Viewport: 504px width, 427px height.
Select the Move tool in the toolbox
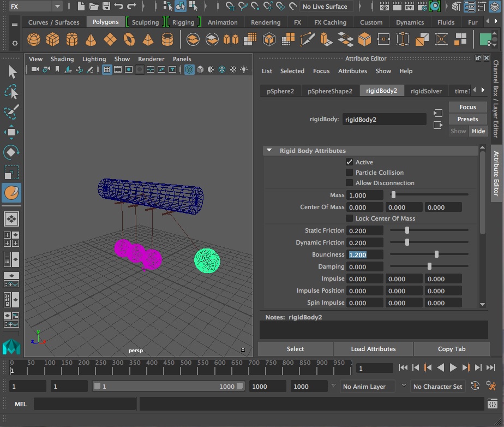click(x=12, y=132)
